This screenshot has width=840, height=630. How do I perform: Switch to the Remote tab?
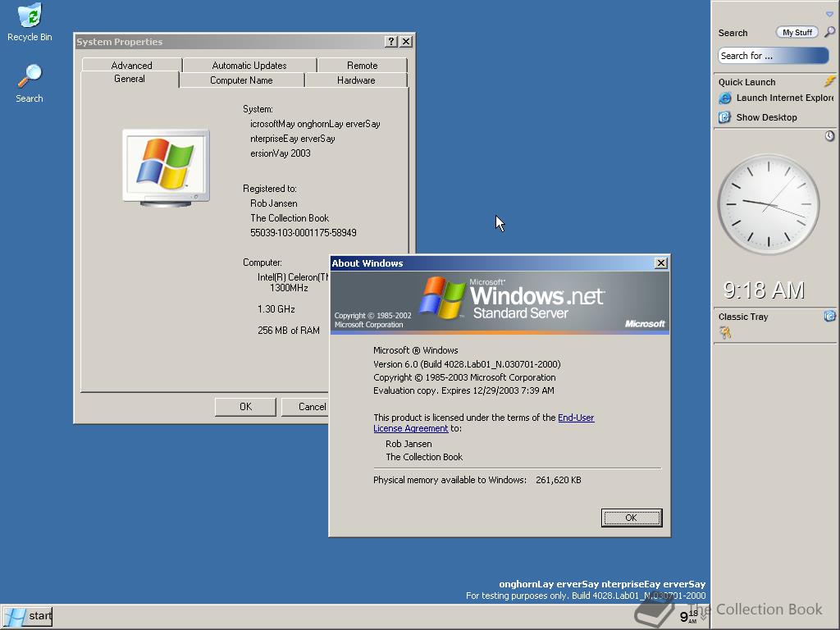pyautogui.click(x=362, y=66)
